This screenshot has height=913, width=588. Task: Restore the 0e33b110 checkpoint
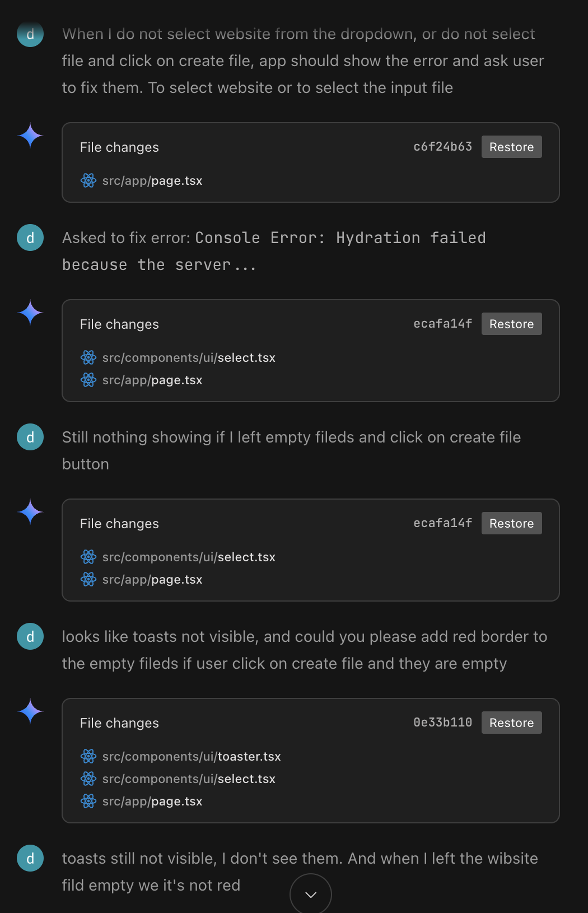[511, 723]
